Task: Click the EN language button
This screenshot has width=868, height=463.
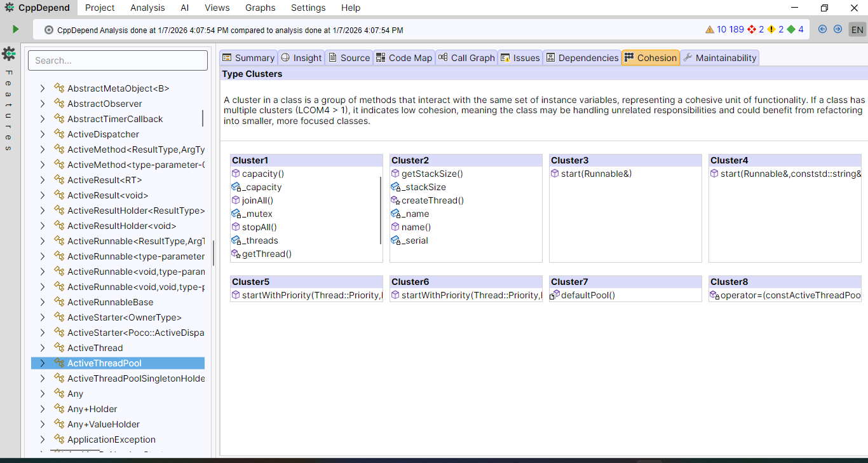Action: click(x=857, y=30)
